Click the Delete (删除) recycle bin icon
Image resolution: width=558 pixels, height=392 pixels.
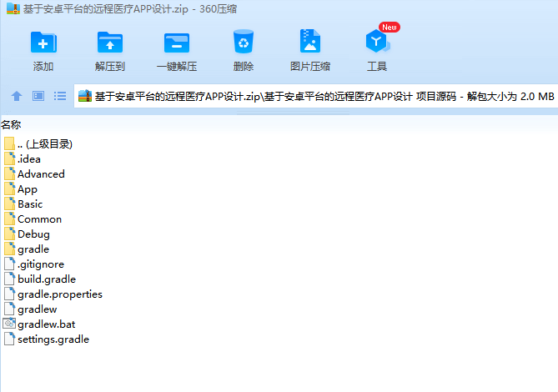(244, 42)
